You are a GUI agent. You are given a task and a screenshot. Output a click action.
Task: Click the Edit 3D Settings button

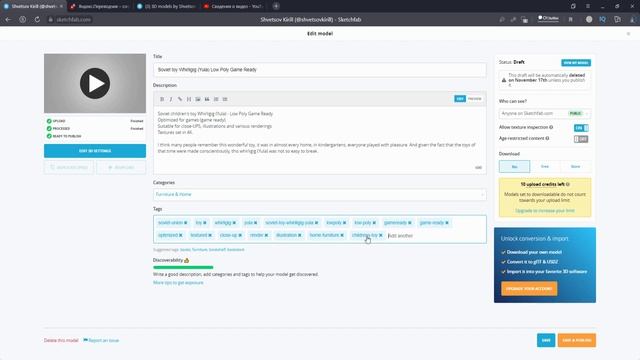pyautogui.click(x=95, y=151)
